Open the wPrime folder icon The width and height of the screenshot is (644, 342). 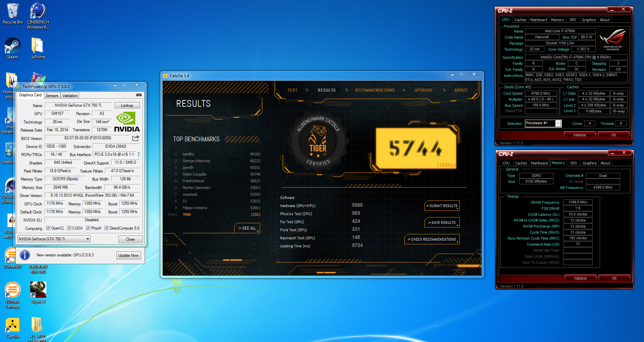38,48
